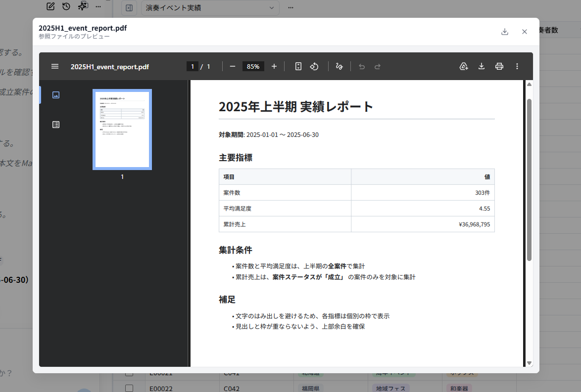Show thumbnails view in sidebar

pyautogui.click(x=56, y=95)
